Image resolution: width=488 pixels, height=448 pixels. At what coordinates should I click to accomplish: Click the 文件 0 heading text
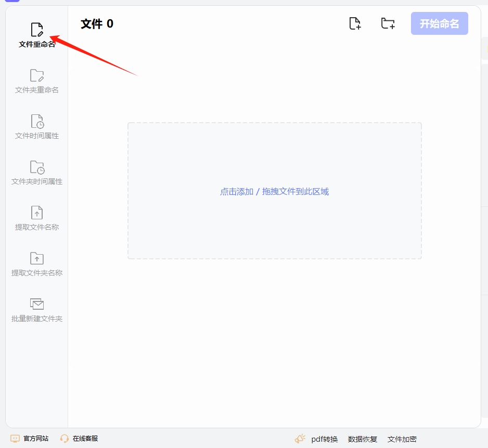click(97, 23)
